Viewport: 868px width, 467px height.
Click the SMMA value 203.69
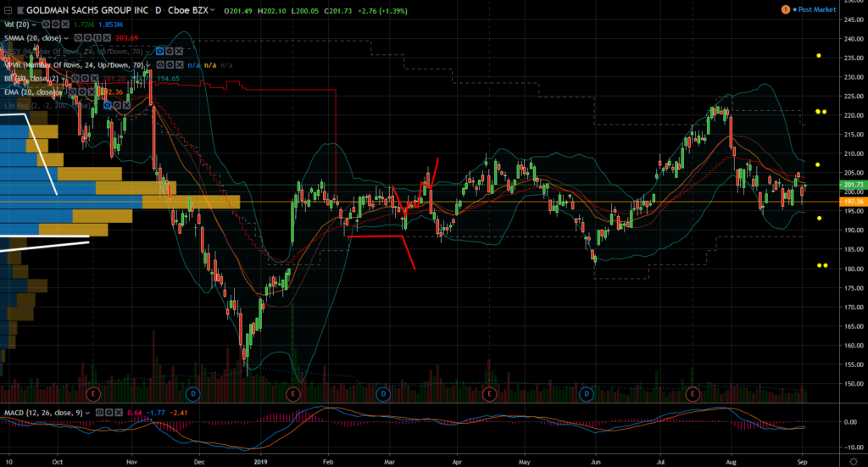pyautogui.click(x=127, y=38)
